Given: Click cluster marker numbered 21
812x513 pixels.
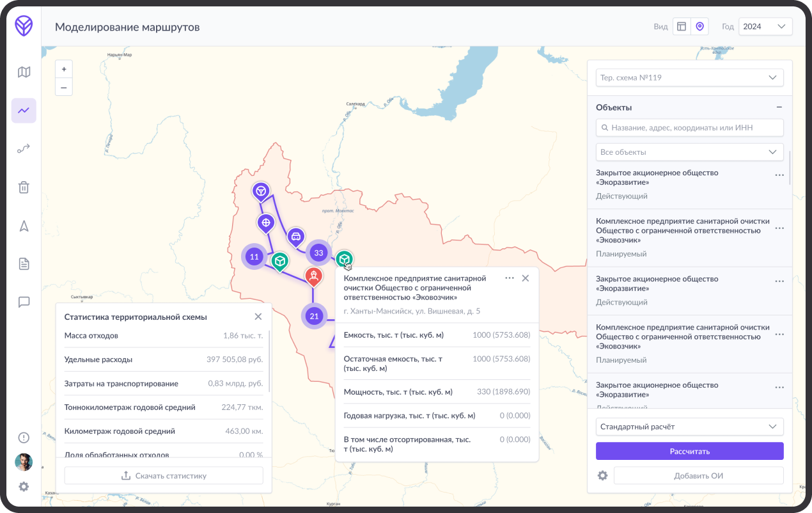Looking at the screenshot, I should point(314,316).
